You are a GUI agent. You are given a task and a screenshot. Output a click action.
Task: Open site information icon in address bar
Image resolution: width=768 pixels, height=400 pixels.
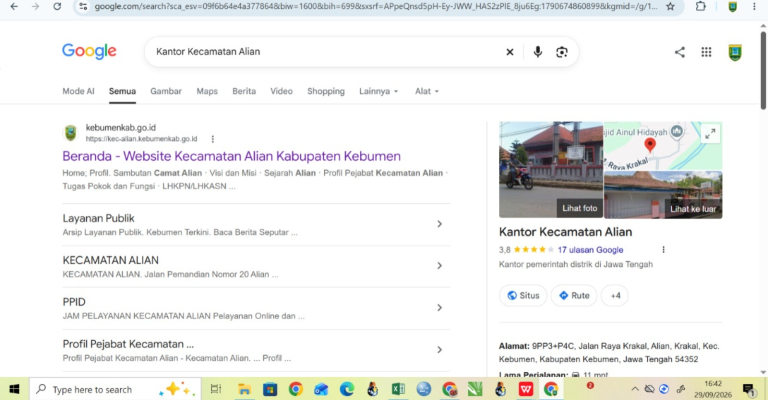83,6
